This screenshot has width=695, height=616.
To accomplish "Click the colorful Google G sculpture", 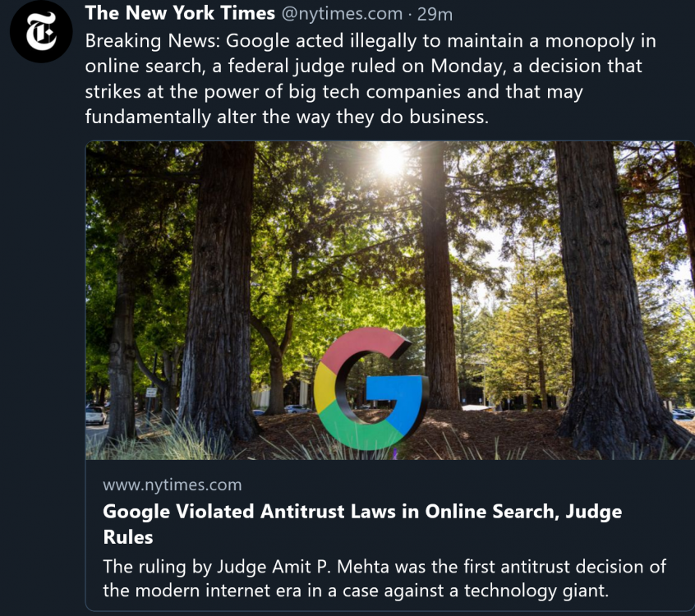I will click(x=370, y=388).
